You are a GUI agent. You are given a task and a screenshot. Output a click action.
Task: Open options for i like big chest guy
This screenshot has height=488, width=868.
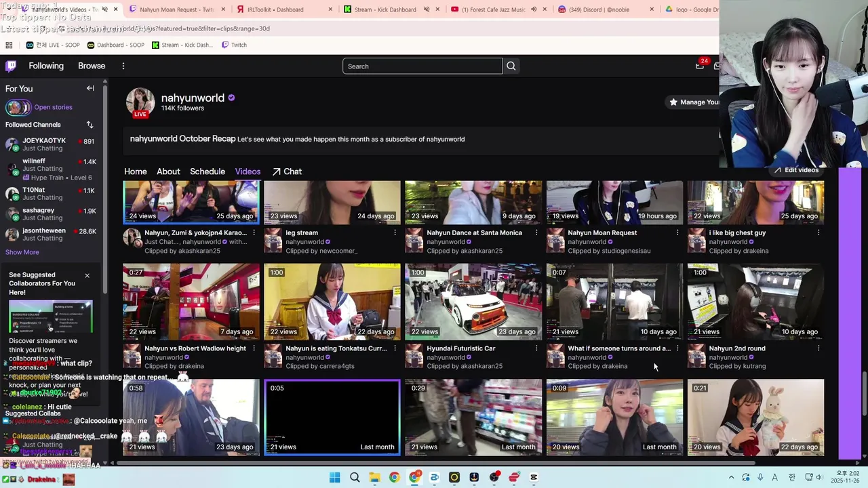(x=818, y=232)
